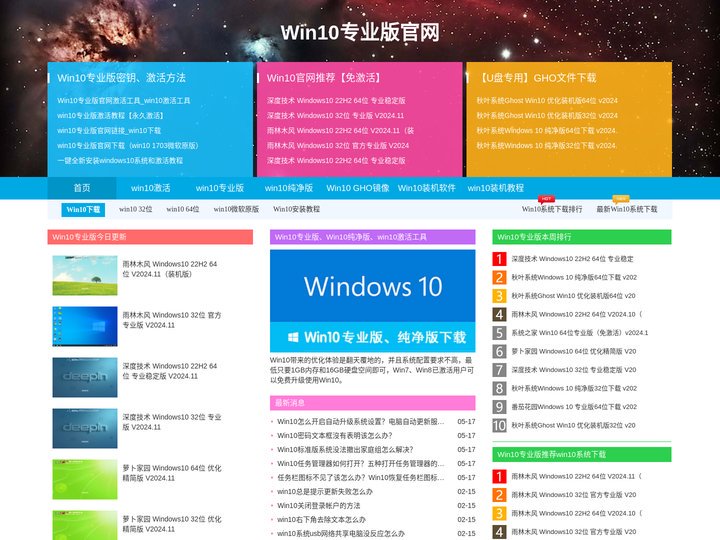Open Win10专业版官网激活工具 link in blue panel

pyautogui.click(x=124, y=101)
